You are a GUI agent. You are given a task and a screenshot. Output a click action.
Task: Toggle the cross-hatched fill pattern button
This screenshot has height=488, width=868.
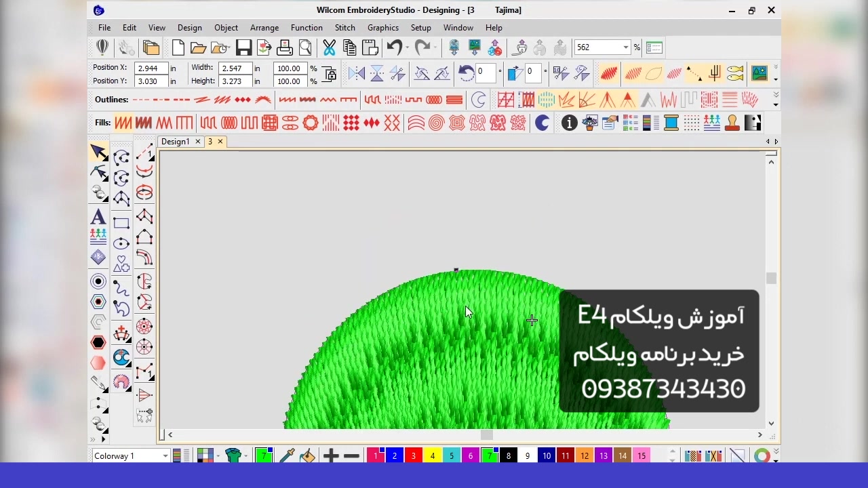tap(270, 123)
